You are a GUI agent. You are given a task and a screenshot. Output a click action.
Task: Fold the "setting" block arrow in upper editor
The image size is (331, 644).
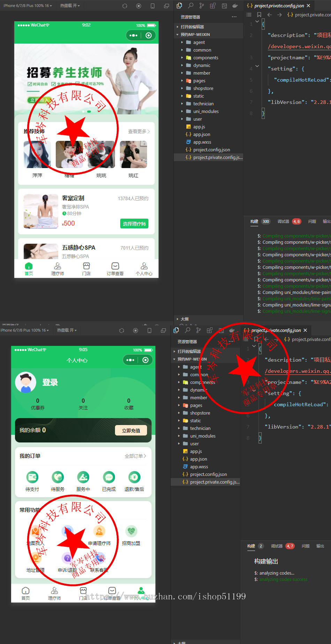coord(257,66)
